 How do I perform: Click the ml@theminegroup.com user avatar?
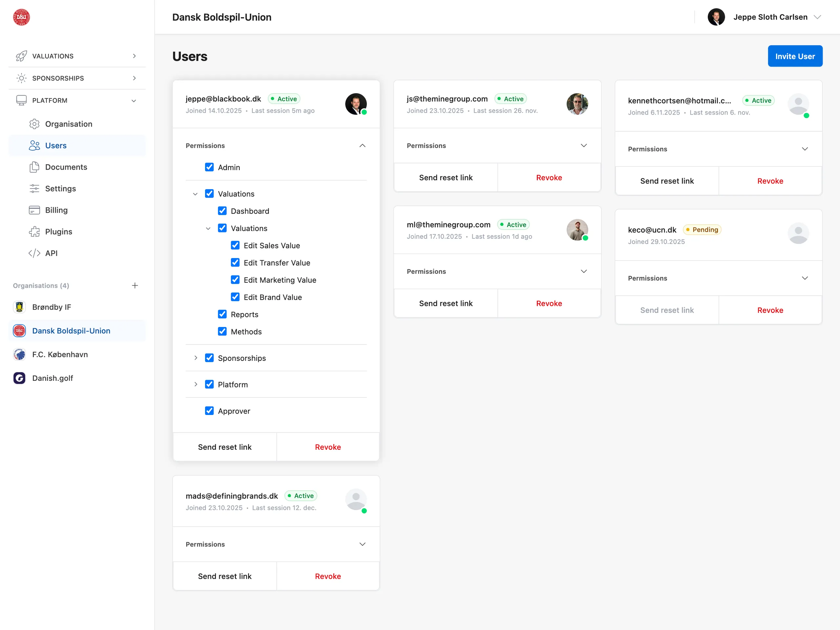coord(577,229)
